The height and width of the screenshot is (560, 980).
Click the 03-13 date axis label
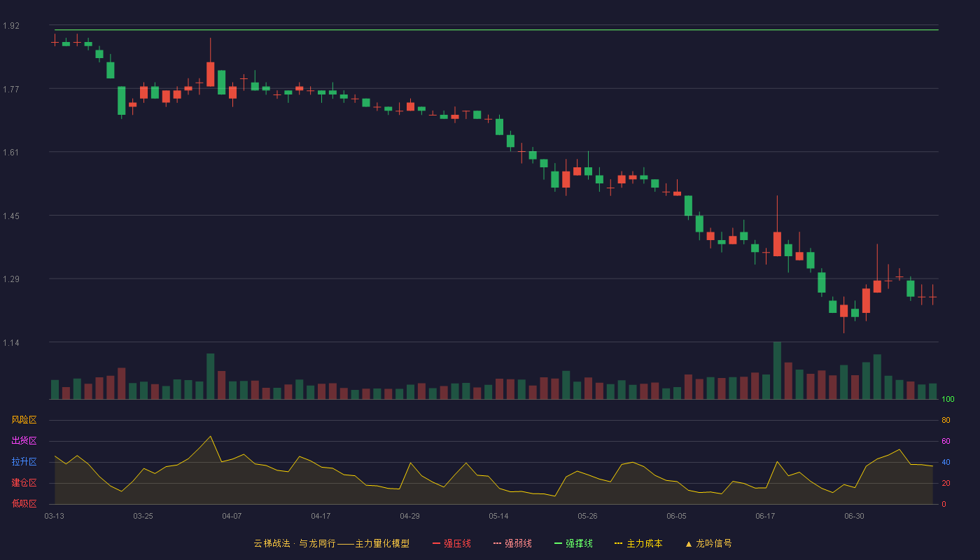(x=55, y=516)
